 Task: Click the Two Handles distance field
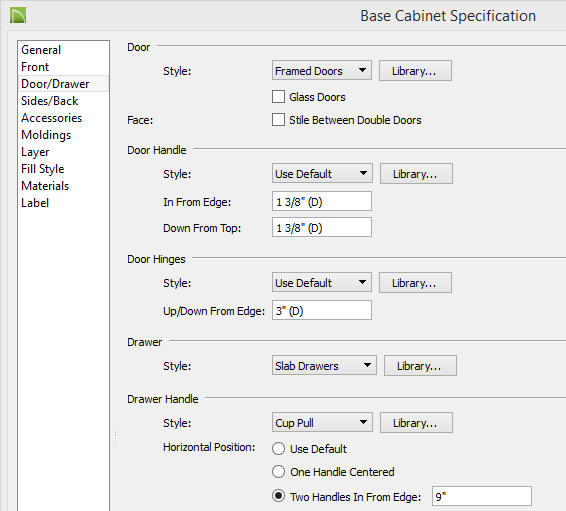coord(482,496)
